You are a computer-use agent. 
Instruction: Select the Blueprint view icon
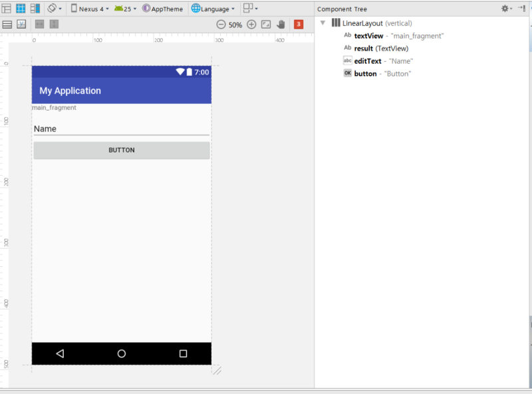click(x=21, y=9)
